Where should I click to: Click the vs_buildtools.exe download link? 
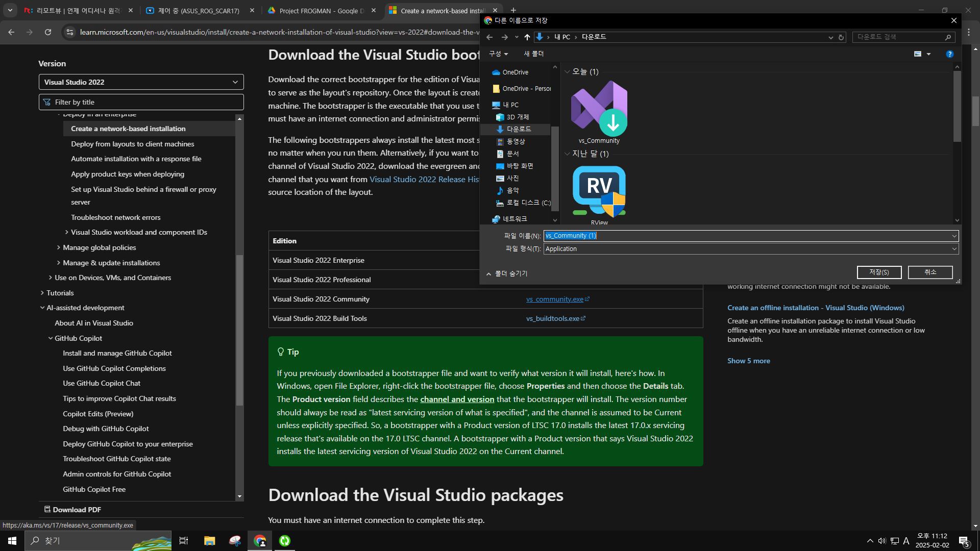pos(555,319)
